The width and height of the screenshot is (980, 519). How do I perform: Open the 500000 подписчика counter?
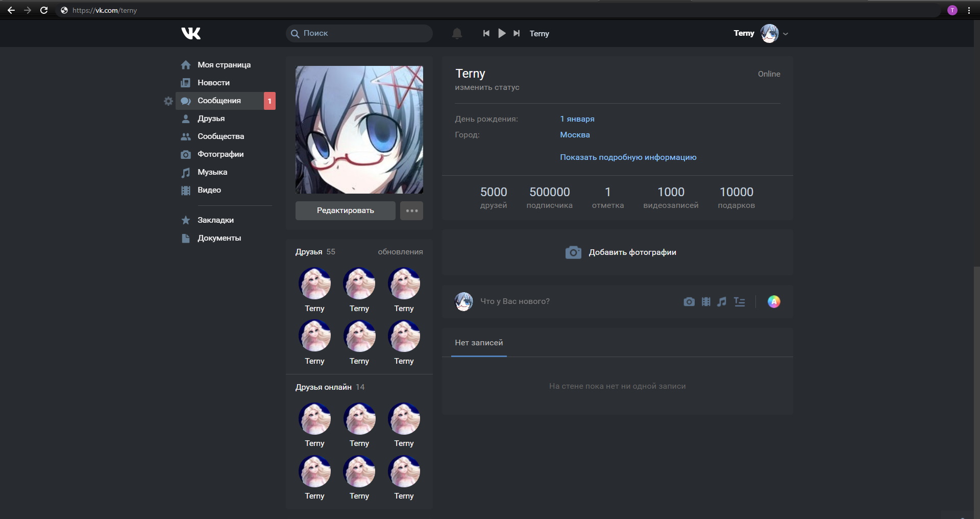tap(550, 198)
